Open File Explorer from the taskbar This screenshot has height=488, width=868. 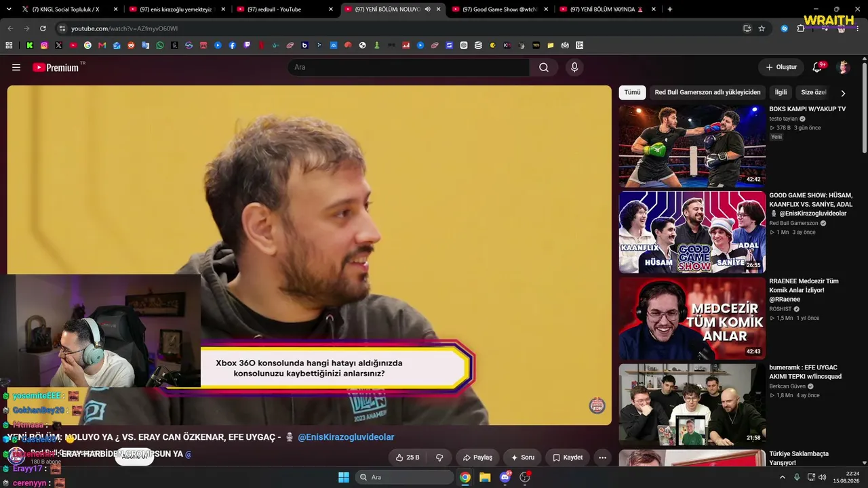(485, 477)
